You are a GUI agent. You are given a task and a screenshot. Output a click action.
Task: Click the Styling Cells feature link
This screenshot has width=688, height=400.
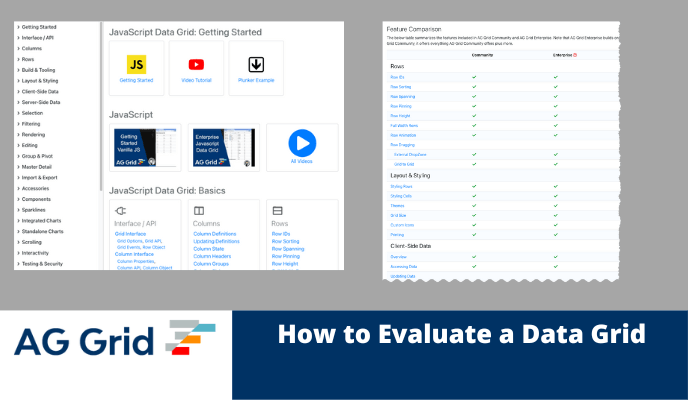click(401, 195)
